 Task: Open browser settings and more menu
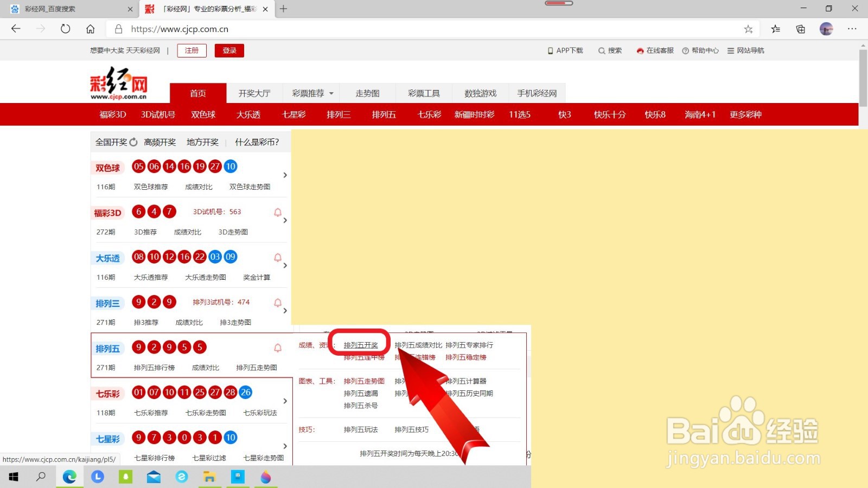(x=852, y=29)
